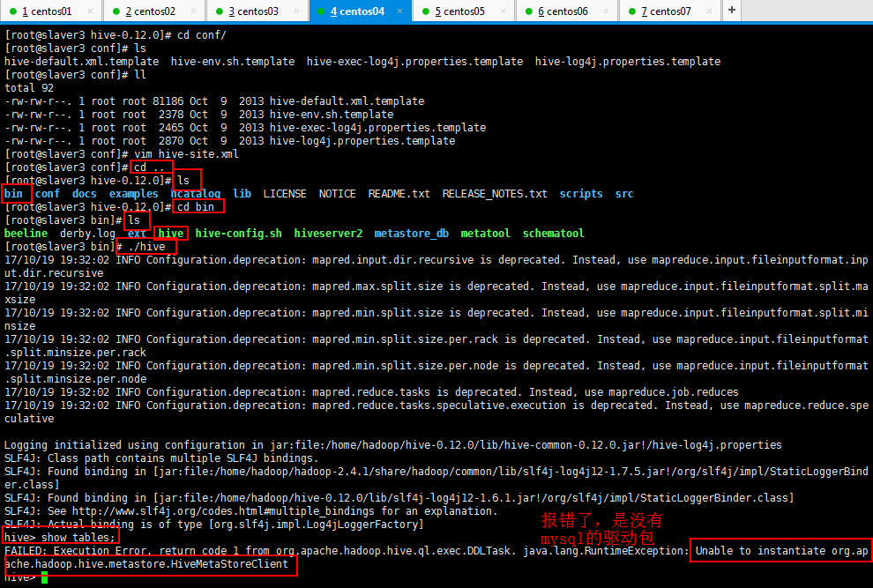Close the centos04 tab
The height and width of the screenshot is (588, 873).
[399, 11]
